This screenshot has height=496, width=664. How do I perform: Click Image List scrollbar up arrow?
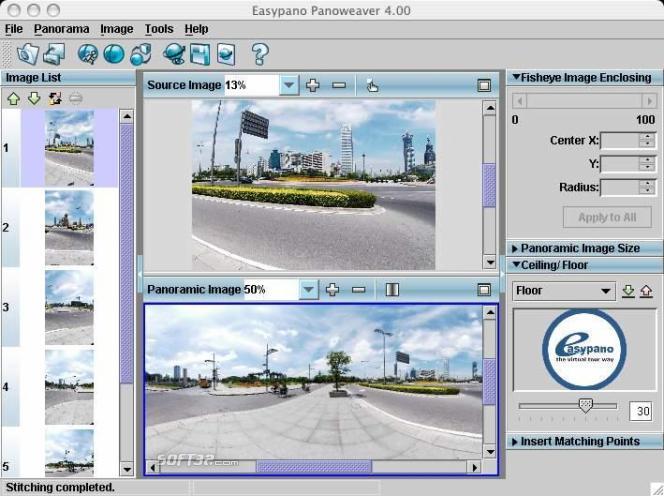pyautogui.click(x=127, y=116)
